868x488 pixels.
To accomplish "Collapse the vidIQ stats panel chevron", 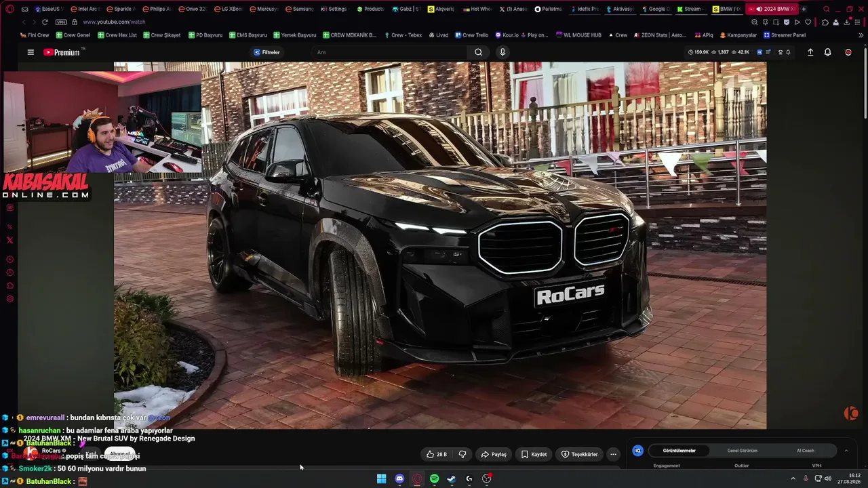I will pyautogui.click(x=846, y=451).
